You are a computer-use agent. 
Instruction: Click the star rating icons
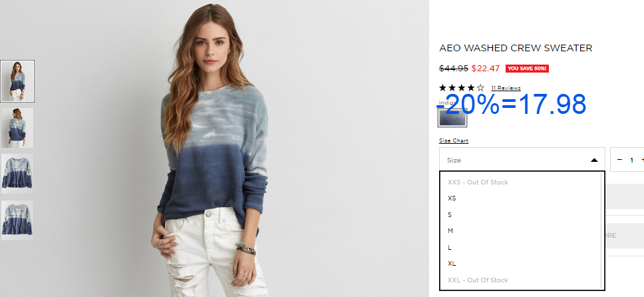[x=462, y=88]
